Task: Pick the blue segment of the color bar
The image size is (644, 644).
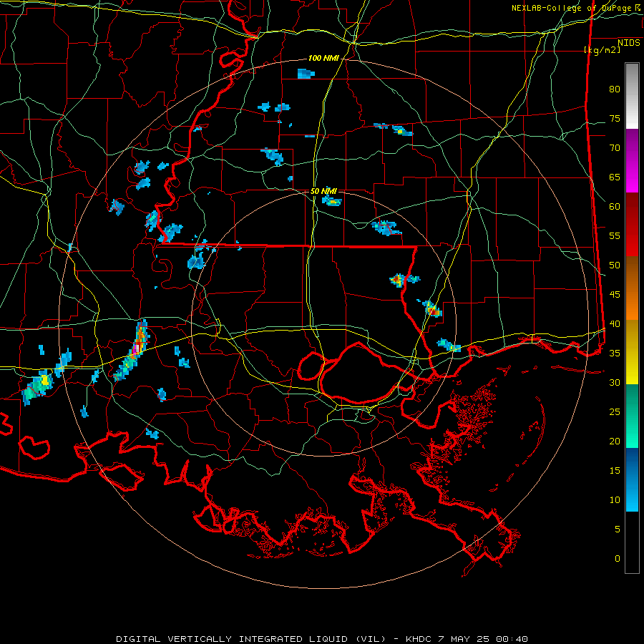Action: [x=632, y=479]
